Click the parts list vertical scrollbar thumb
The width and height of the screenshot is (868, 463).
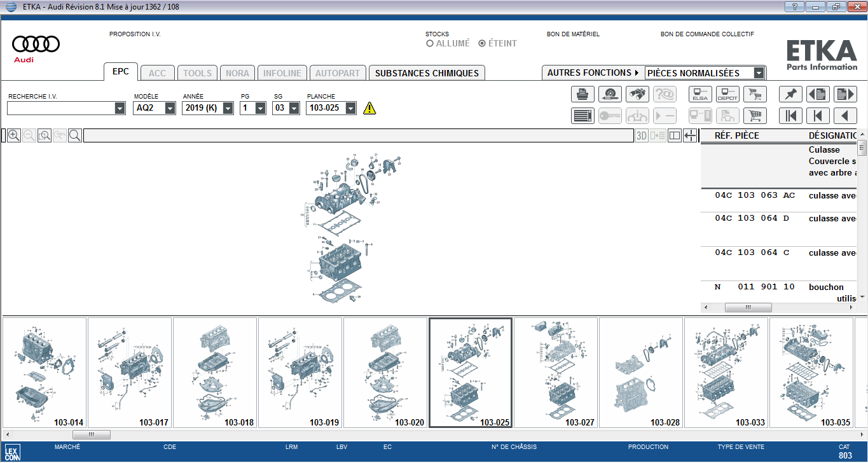[x=862, y=148]
